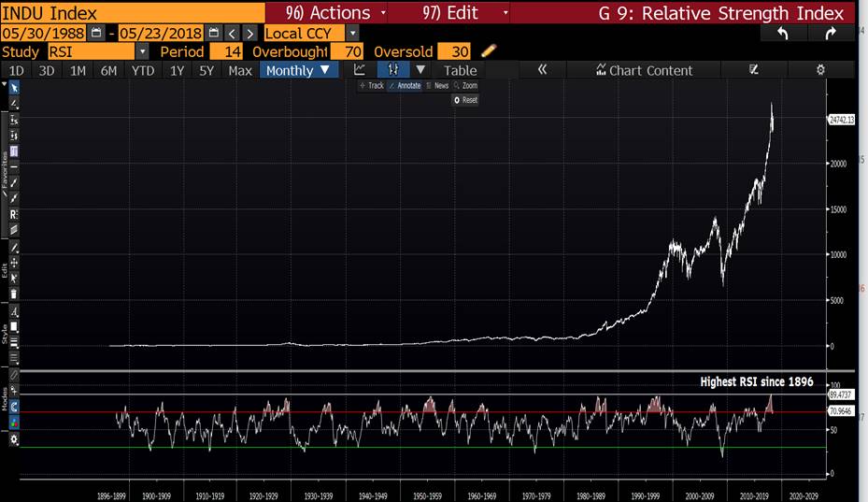Open the text font style A icon

[x=14, y=311]
